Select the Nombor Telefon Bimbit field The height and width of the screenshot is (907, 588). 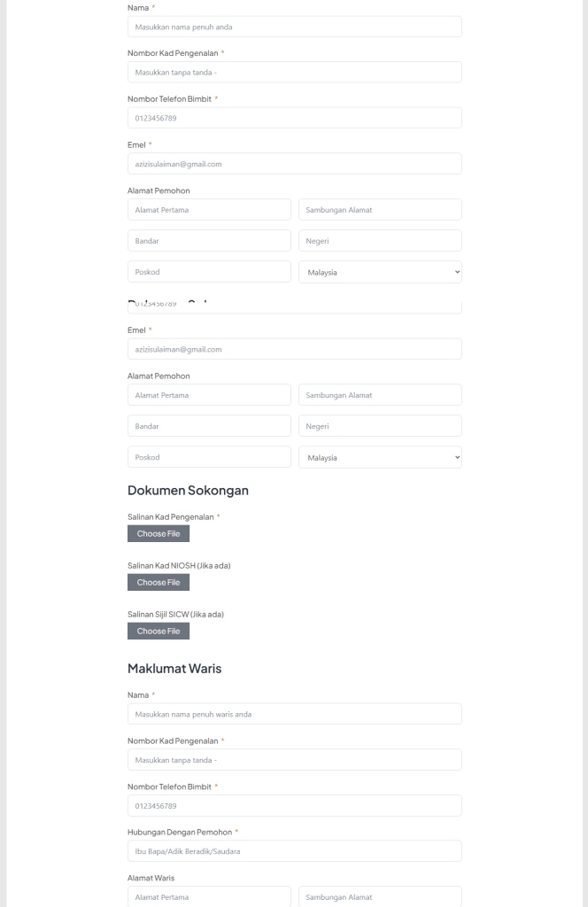tap(294, 117)
